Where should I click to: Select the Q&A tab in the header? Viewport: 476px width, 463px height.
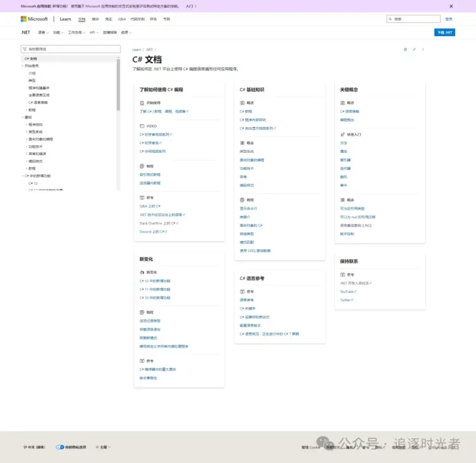pyautogui.click(x=122, y=19)
